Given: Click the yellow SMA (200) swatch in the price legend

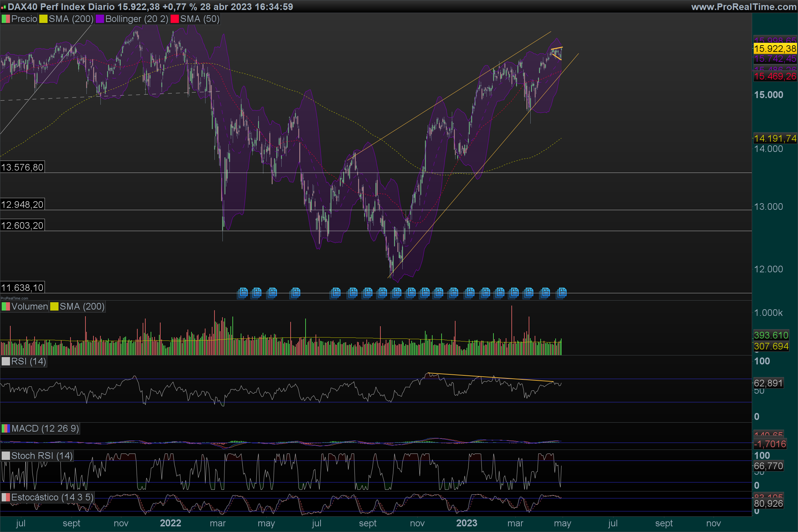Looking at the screenshot, I should pyautogui.click(x=44, y=19).
